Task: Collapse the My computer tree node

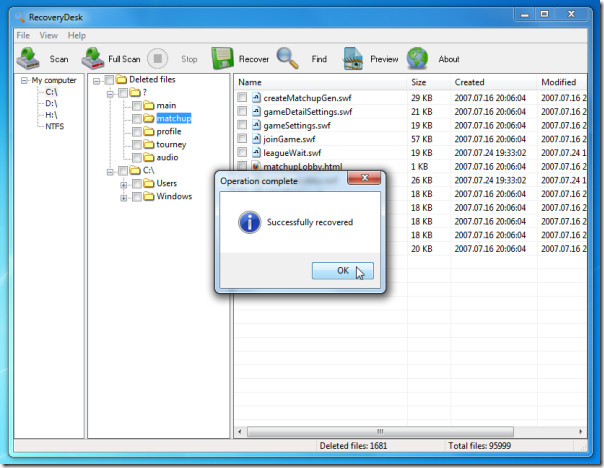Action: click(x=24, y=81)
